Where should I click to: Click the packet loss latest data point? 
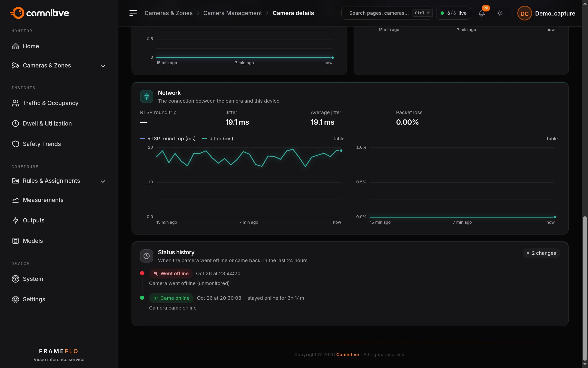point(555,217)
